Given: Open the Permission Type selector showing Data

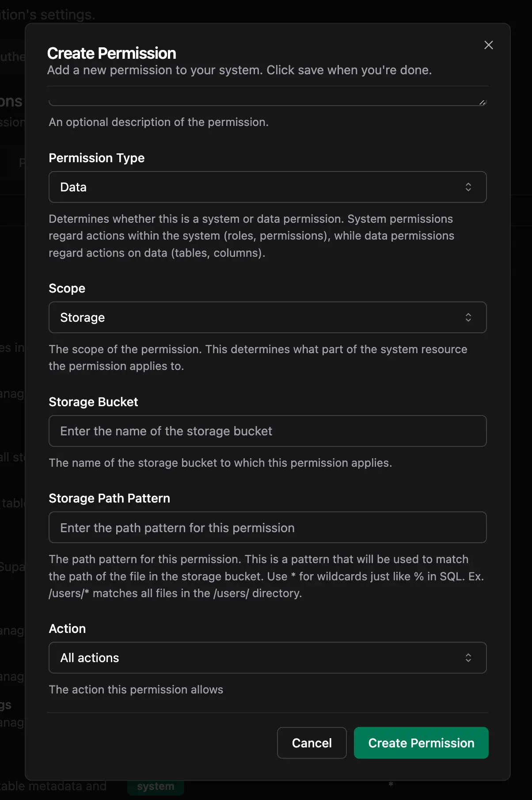Looking at the screenshot, I should (x=267, y=187).
